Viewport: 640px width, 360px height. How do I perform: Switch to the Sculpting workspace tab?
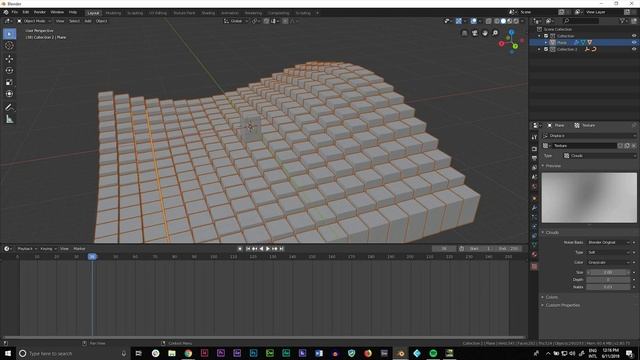tap(135, 13)
